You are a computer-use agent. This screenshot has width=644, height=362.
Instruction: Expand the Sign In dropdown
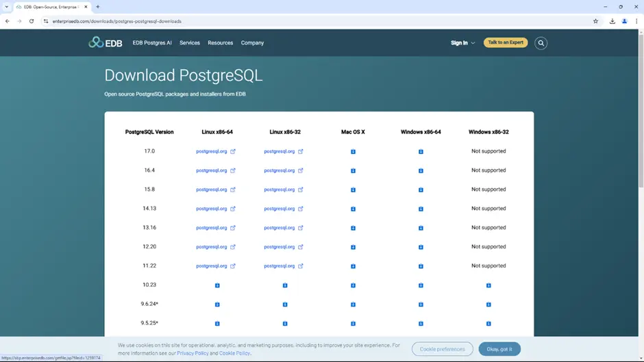462,42
